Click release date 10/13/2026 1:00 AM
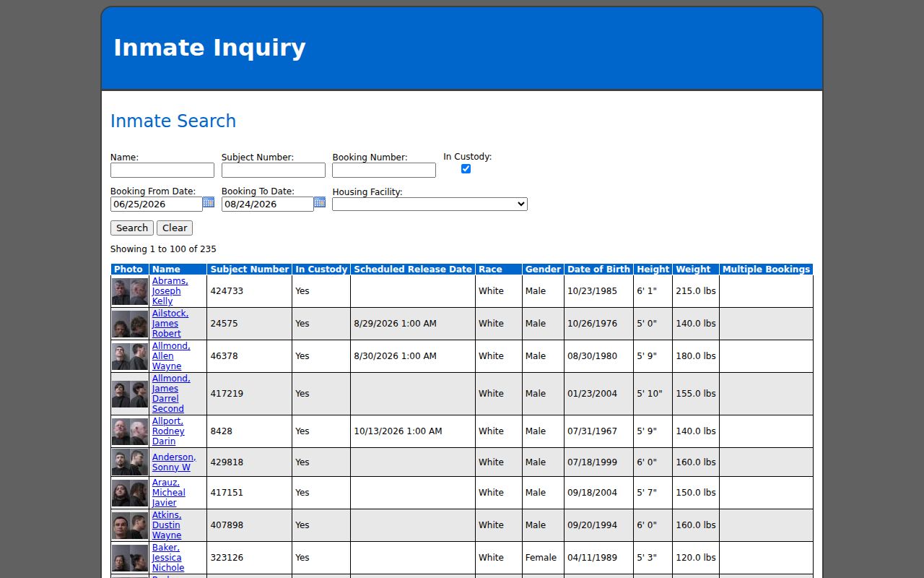 398,431
